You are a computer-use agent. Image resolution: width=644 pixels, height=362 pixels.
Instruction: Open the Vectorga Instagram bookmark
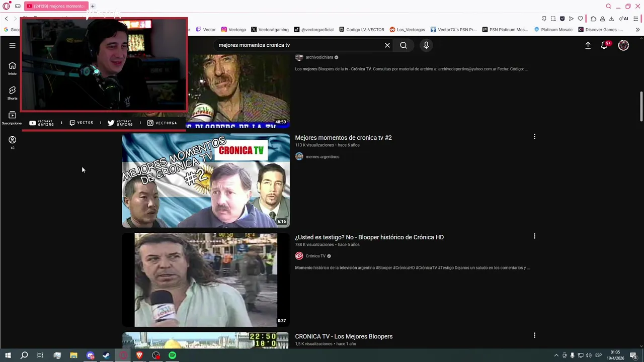[x=233, y=30]
